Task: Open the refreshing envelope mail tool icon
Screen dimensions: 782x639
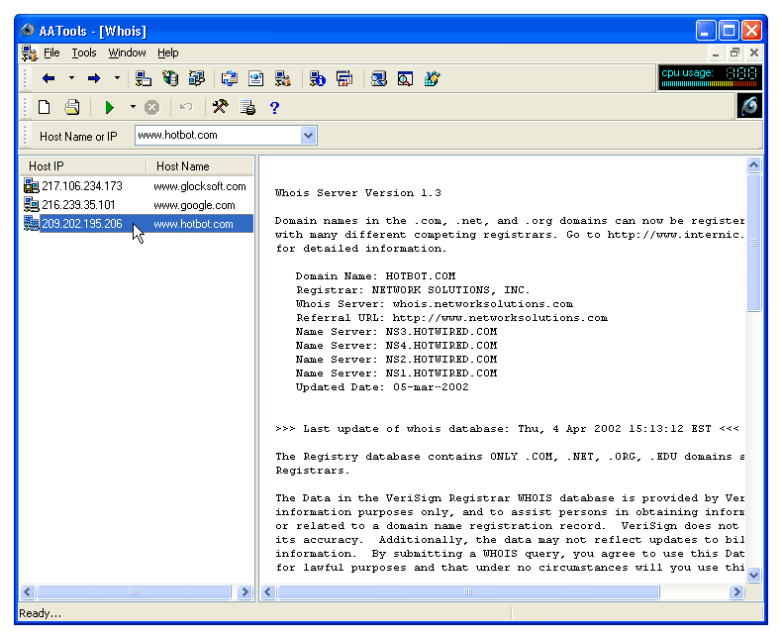Action: [229, 78]
